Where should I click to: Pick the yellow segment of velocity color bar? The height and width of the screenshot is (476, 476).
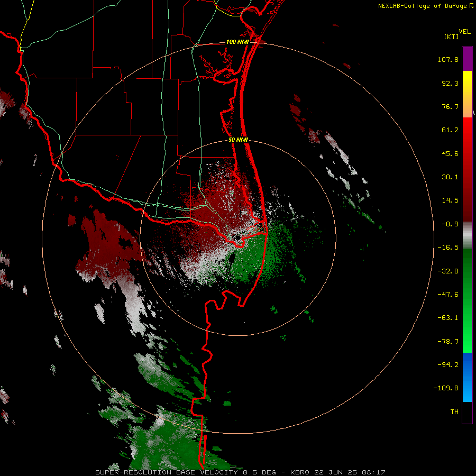pos(467,82)
